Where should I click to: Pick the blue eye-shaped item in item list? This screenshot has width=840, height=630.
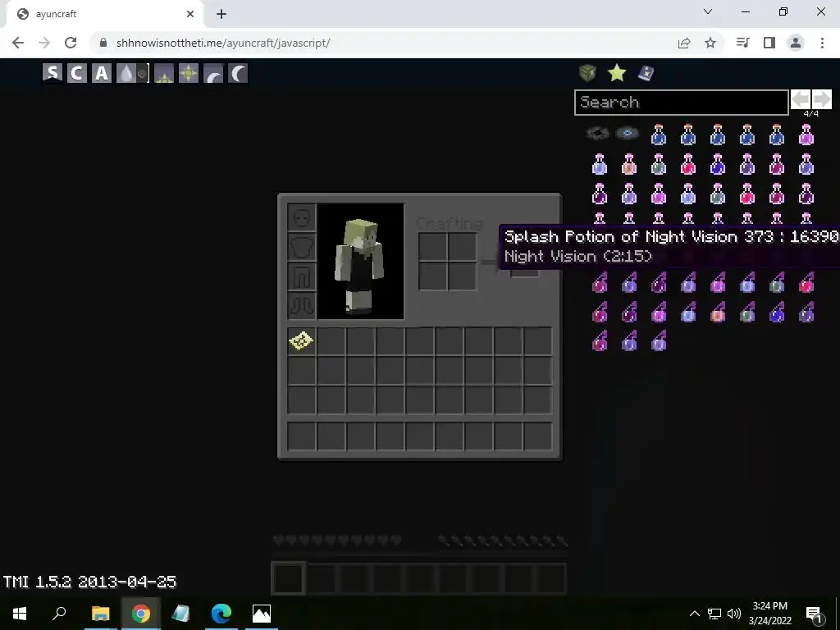[x=628, y=133]
